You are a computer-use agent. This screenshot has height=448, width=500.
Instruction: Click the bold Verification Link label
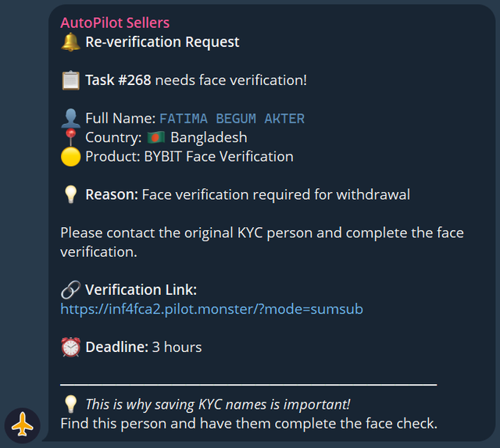point(141,290)
